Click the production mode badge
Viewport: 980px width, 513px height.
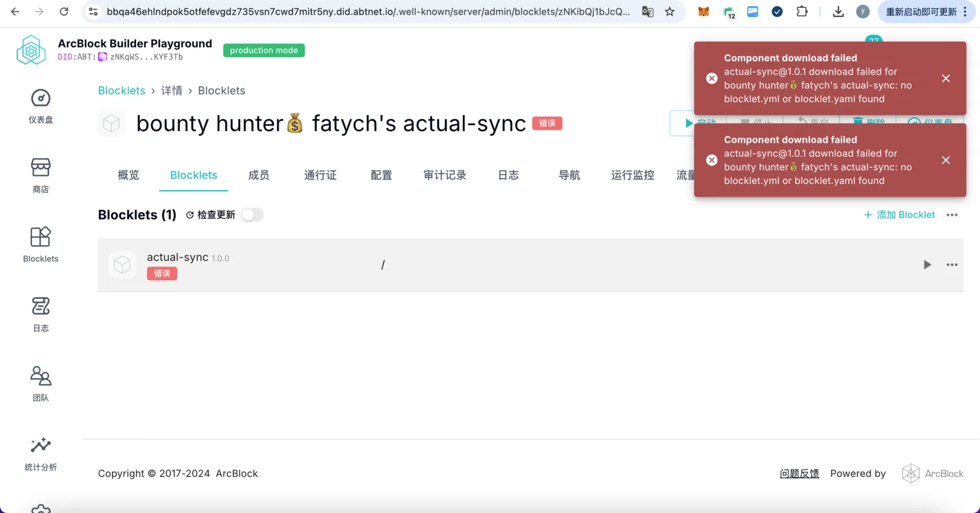[264, 50]
